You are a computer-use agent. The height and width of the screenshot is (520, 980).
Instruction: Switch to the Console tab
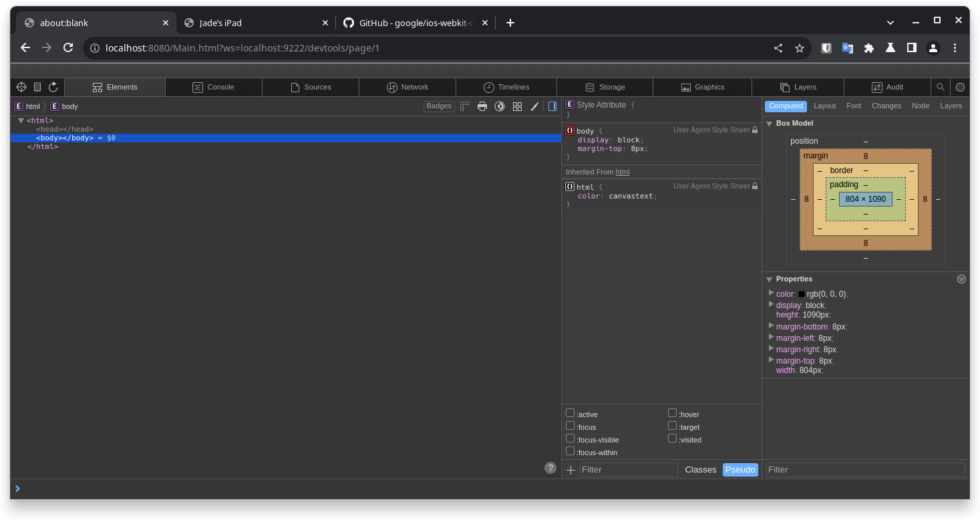(214, 87)
